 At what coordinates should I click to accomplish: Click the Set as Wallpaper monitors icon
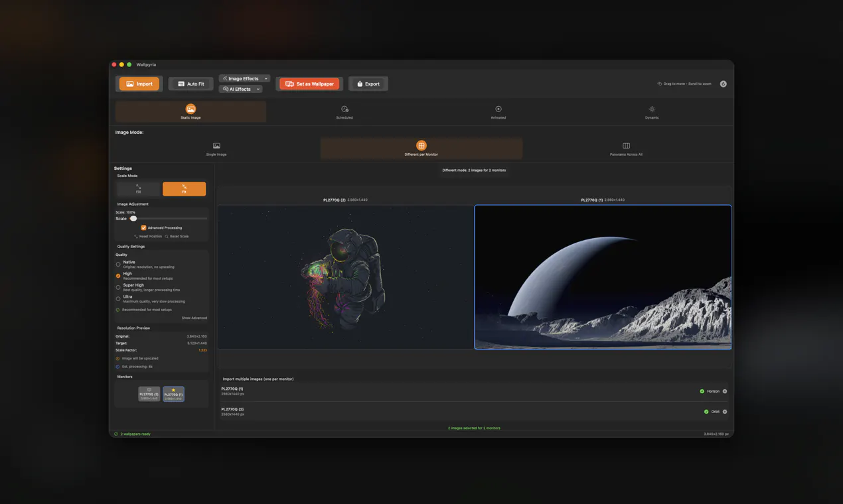point(289,84)
